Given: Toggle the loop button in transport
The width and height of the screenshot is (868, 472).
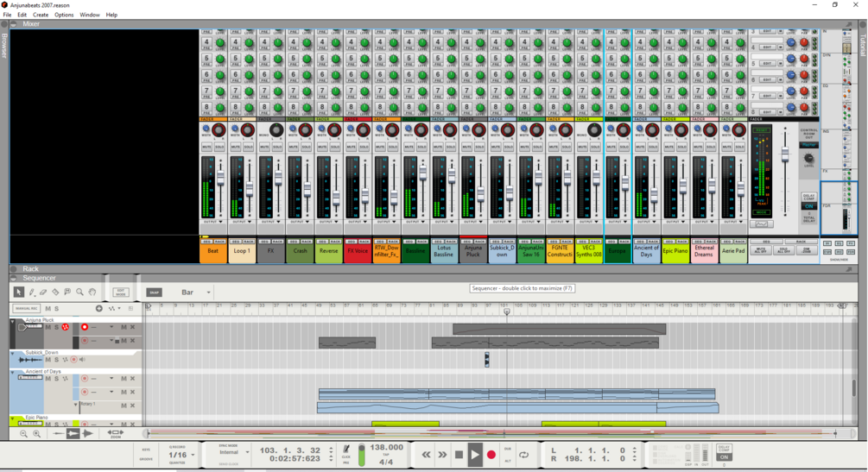Looking at the screenshot, I should (x=523, y=455).
